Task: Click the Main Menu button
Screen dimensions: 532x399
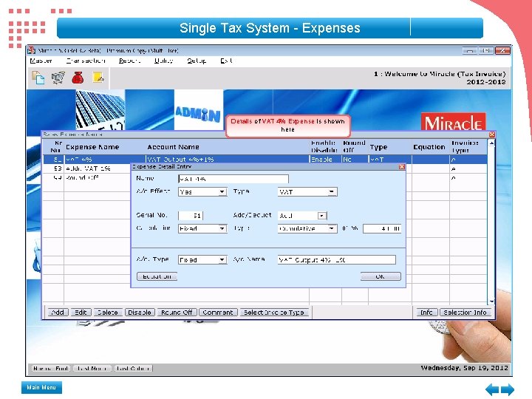Action: tap(41, 387)
